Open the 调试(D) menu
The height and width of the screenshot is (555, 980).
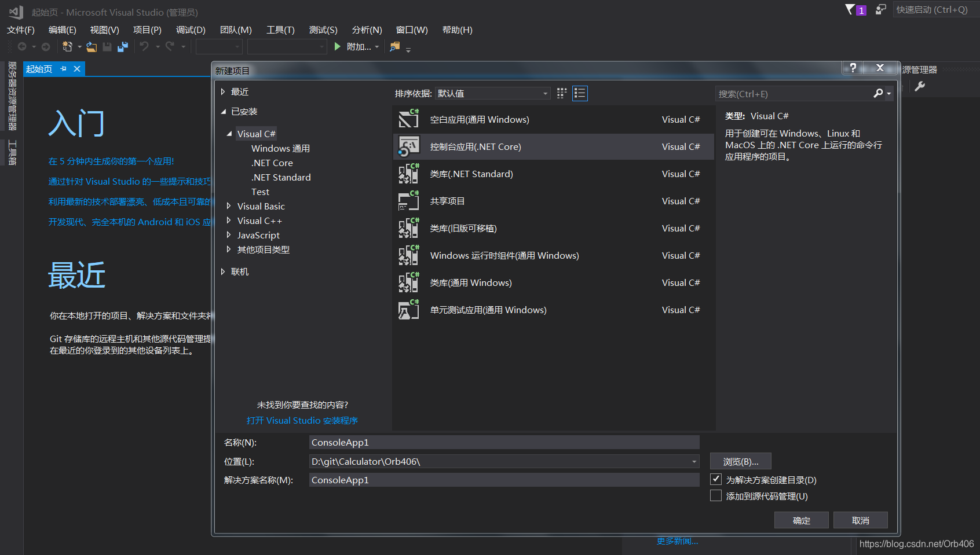coord(191,30)
